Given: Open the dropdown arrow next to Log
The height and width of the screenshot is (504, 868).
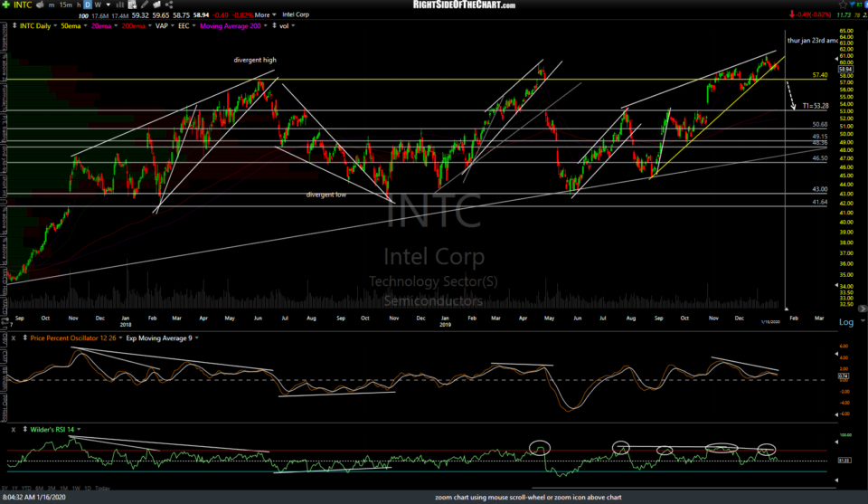Looking at the screenshot, I should [863, 321].
